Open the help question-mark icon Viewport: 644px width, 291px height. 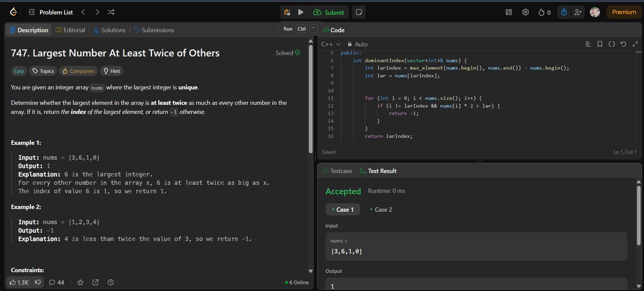click(x=111, y=282)
